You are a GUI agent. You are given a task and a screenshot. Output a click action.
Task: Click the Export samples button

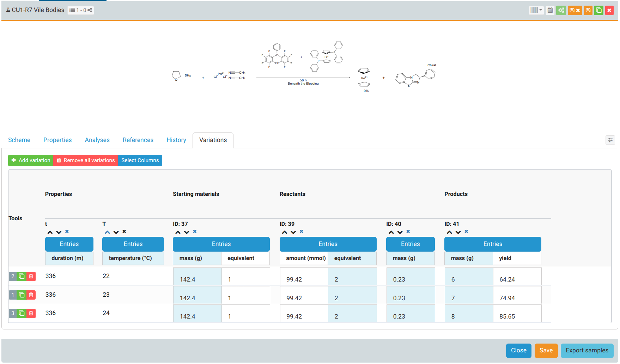[x=586, y=350]
